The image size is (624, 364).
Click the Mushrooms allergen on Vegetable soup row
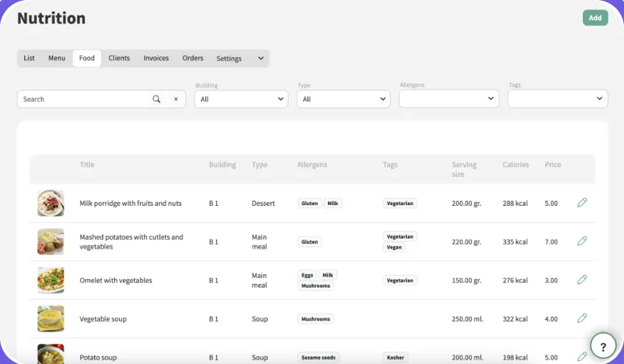pos(316,319)
